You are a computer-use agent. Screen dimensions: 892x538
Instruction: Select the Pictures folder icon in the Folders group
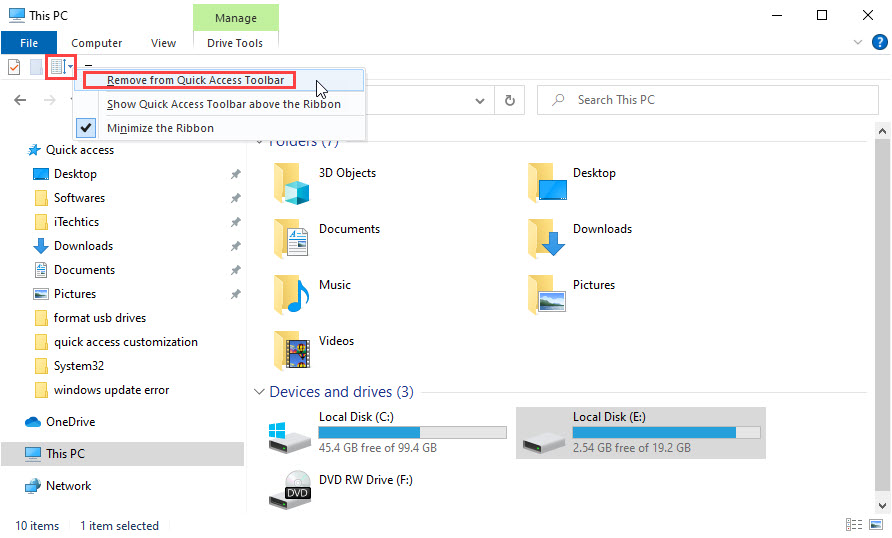point(547,295)
